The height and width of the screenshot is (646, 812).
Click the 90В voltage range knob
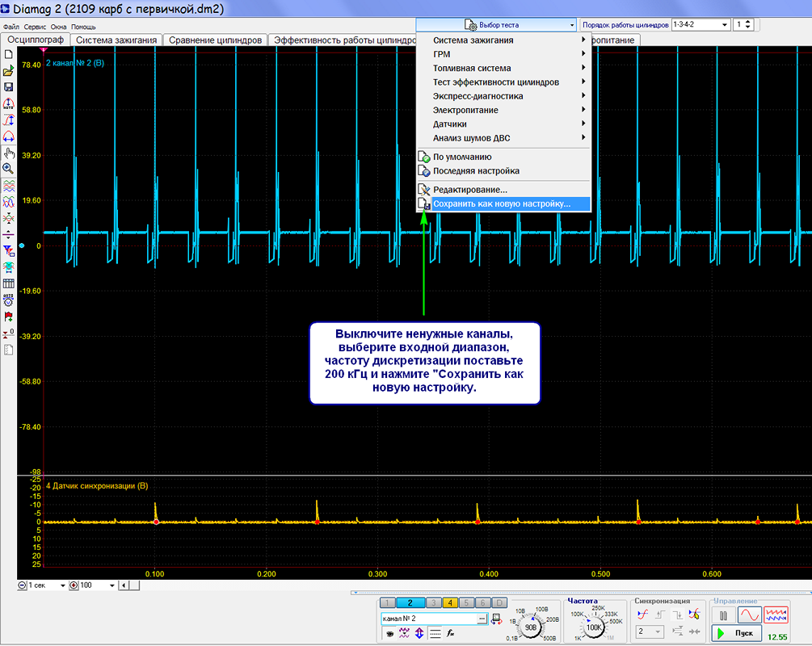[x=531, y=627]
